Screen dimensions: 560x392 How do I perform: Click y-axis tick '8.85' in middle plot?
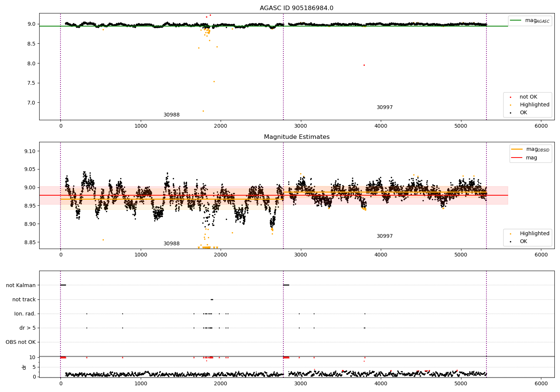click(x=30, y=242)
